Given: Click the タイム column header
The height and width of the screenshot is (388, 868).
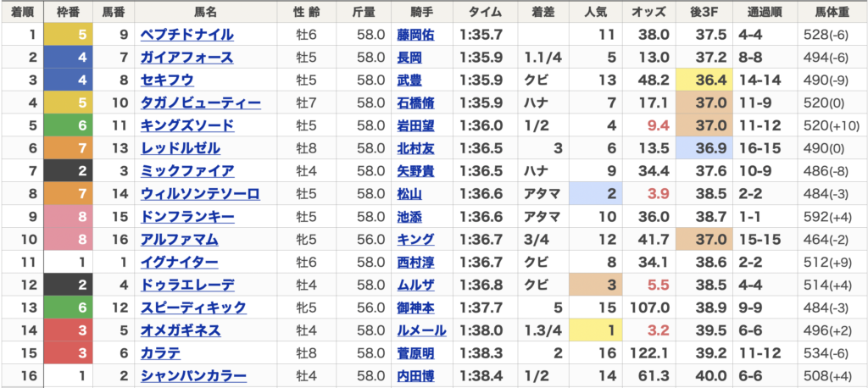Looking at the screenshot, I should [482, 12].
